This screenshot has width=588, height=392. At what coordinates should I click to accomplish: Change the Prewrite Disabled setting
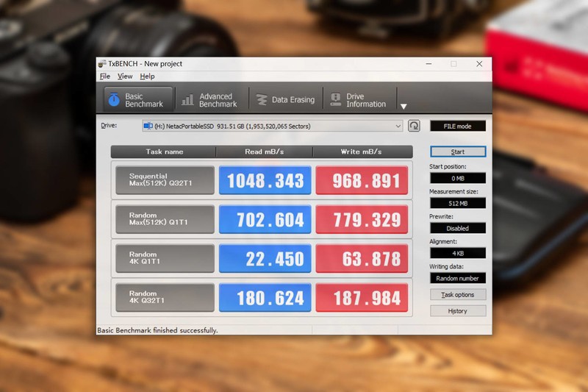(457, 228)
